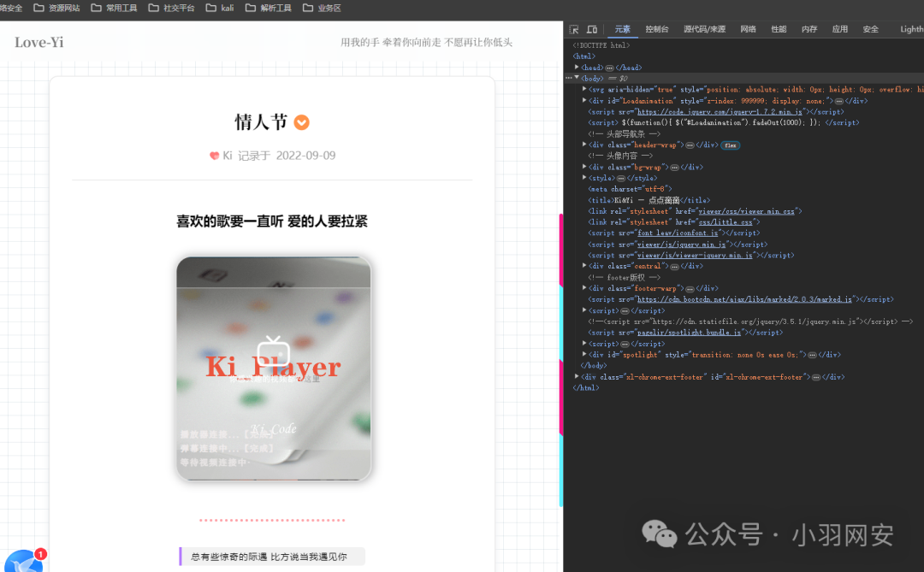Toggle the device emulation toolbar in DevTools
Image resolution: width=924 pixels, height=572 pixels.
pos(592,28)
